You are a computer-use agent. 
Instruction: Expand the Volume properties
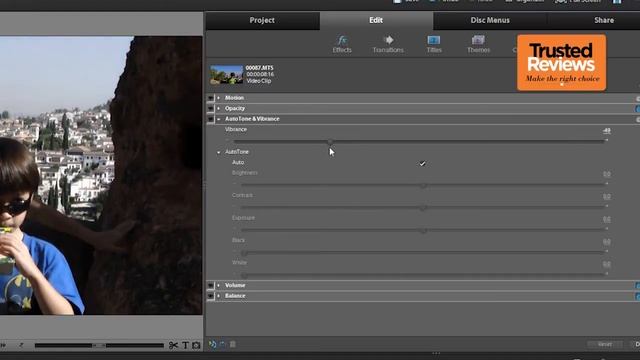pyautogui.click(x=219, y=286)
